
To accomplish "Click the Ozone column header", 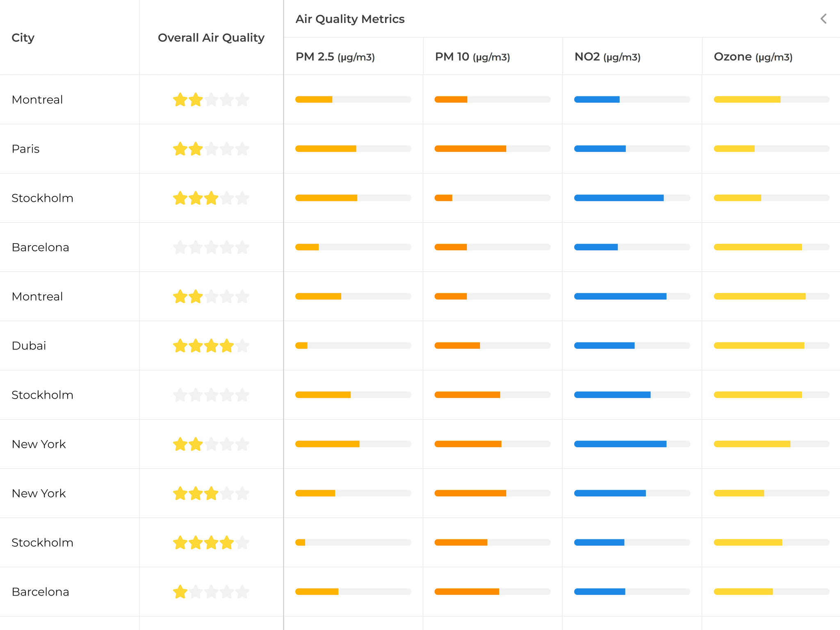I will click(x=753, y=57).
